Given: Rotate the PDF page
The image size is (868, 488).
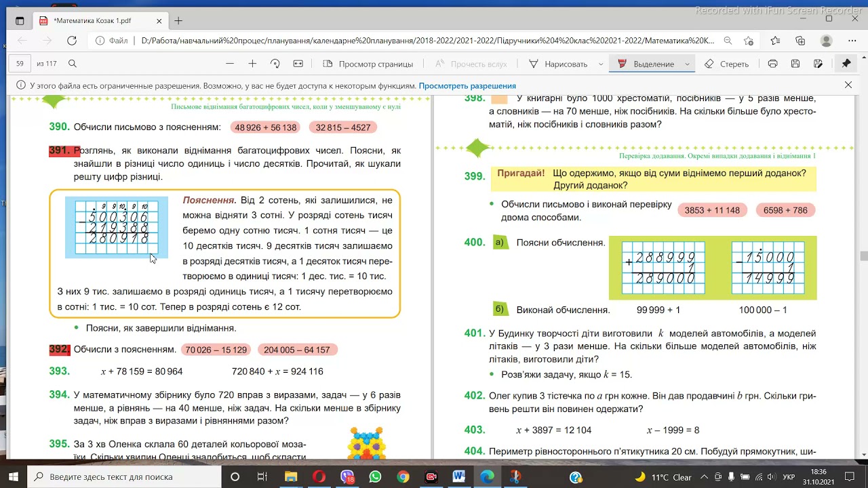Looking at the screenshot, I should coord(275,64).
